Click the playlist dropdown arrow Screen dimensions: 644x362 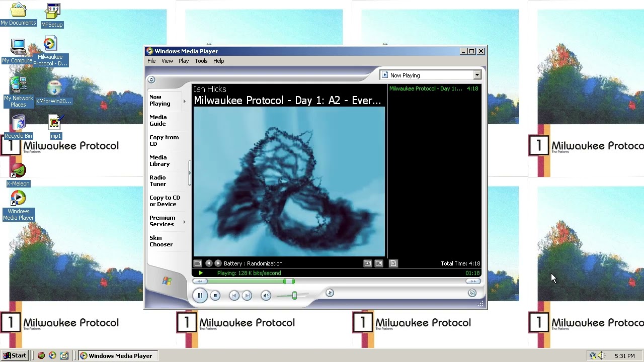pos(477,75)
